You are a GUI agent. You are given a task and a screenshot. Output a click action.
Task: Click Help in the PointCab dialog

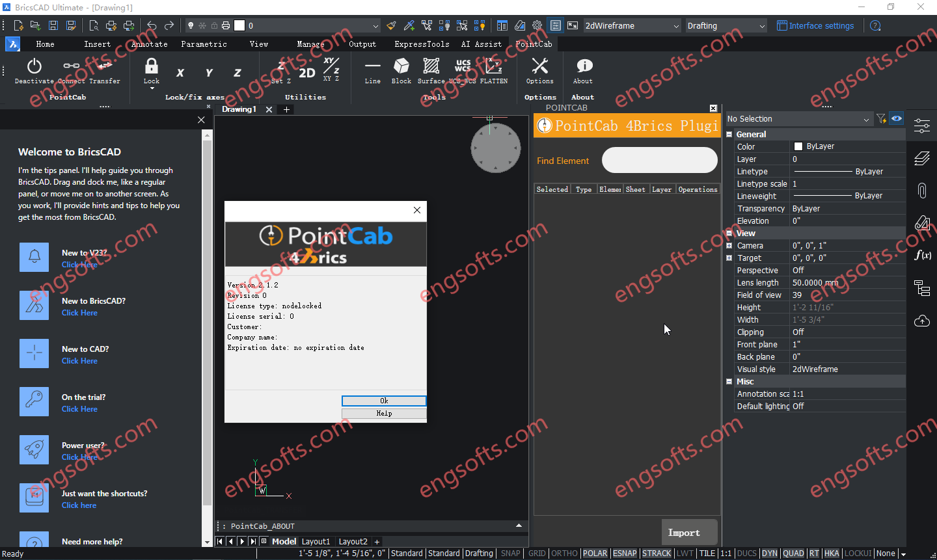(384, 414)
